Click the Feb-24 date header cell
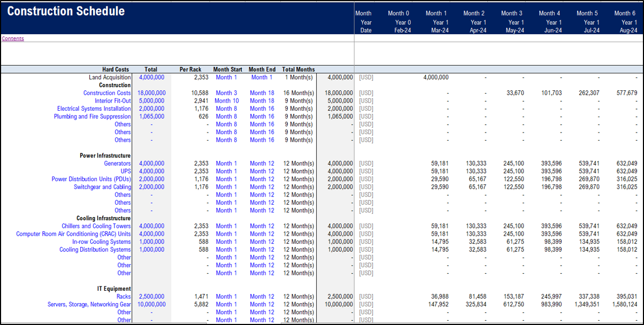 403,30
